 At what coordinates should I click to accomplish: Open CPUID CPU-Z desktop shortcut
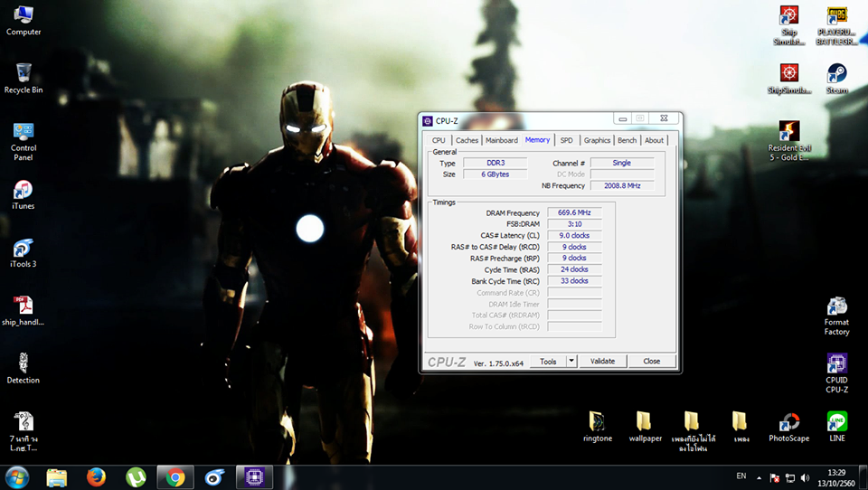(x=836, y=373)
